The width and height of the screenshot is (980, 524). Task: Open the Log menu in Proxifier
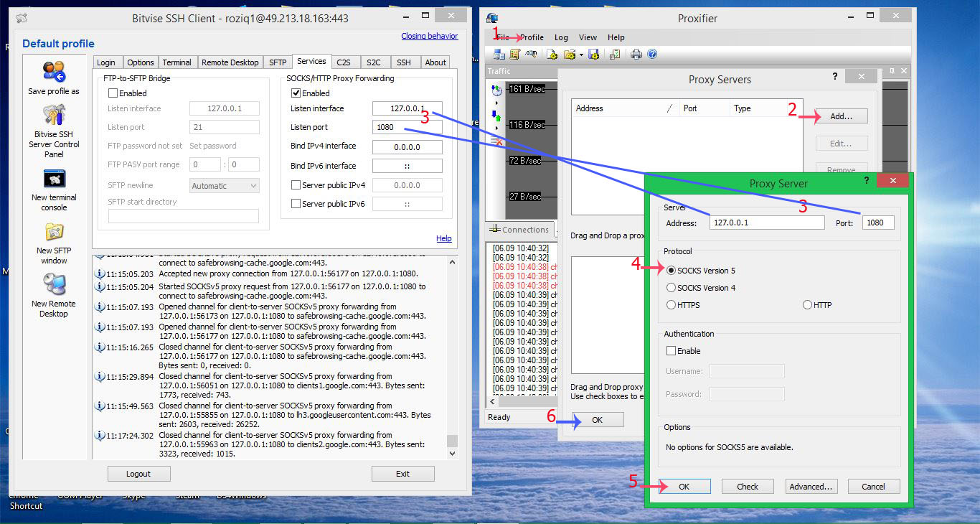point(561,37)
